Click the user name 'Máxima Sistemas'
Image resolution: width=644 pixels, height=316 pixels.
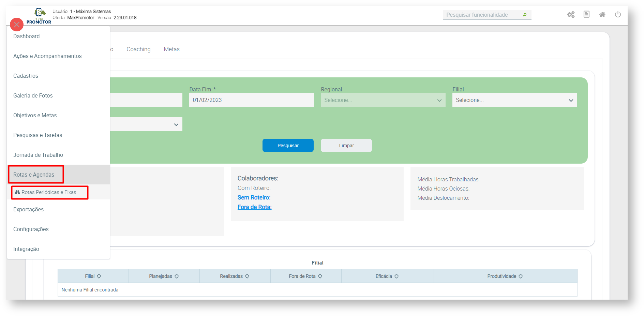tap(93, 12)
